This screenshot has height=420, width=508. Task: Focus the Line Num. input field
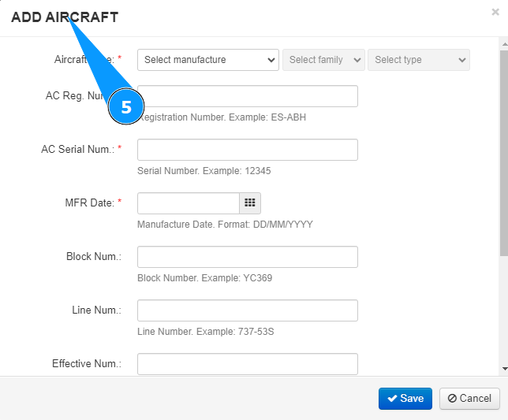248,310
